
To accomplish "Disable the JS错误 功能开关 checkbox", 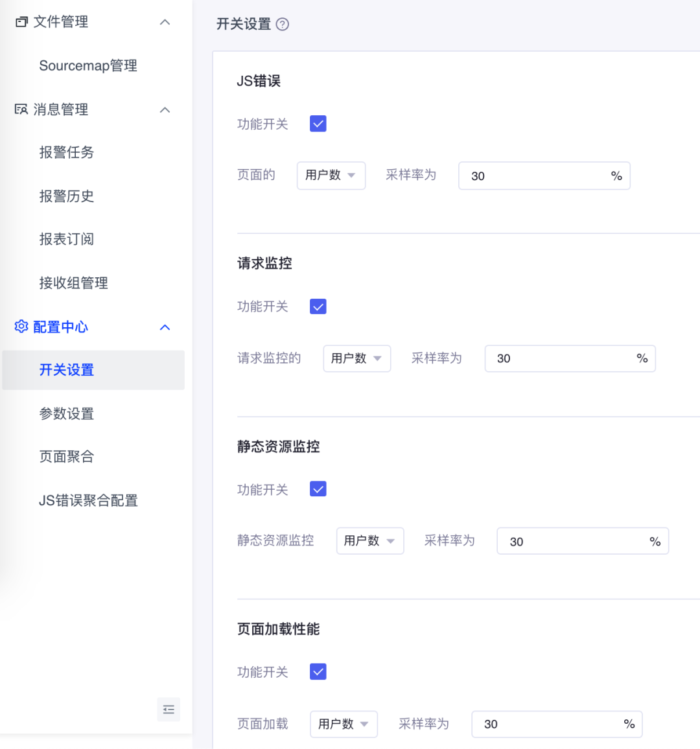I will [x=318, y=123].
